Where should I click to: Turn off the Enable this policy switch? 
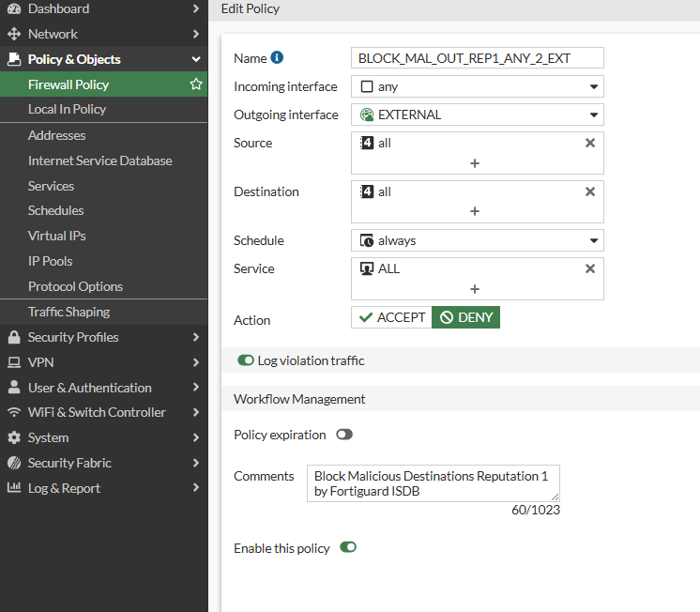348,547
